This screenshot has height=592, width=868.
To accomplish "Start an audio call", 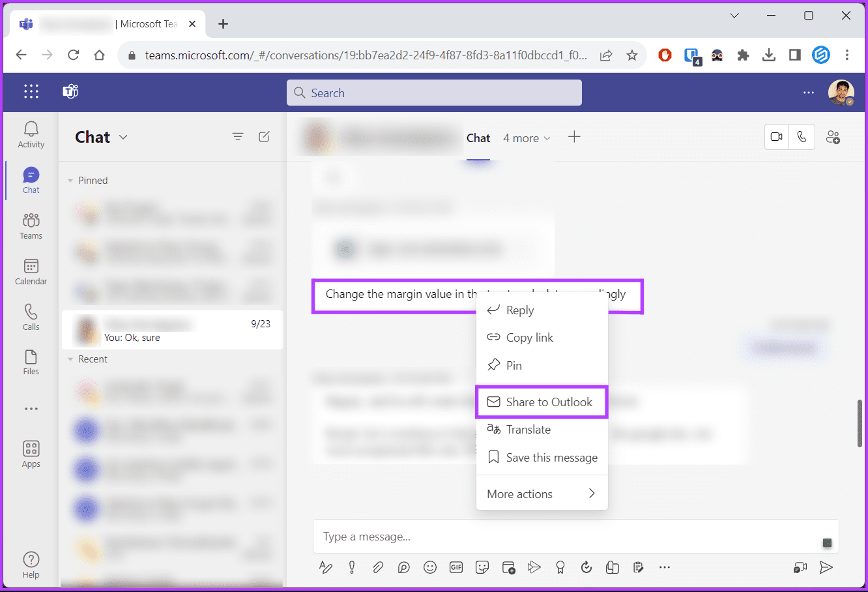I will point(802,137).
